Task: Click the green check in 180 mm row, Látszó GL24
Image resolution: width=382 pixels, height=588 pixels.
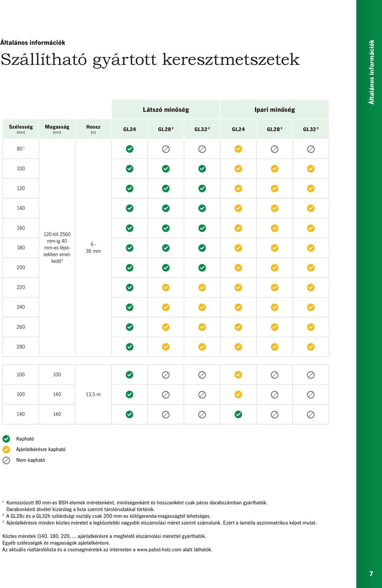Action: point(130,248)
